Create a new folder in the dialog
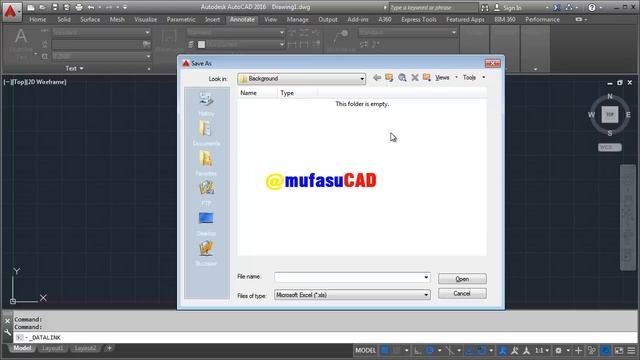640x360 pixels. pyautogui.click(x=427, y=78)
